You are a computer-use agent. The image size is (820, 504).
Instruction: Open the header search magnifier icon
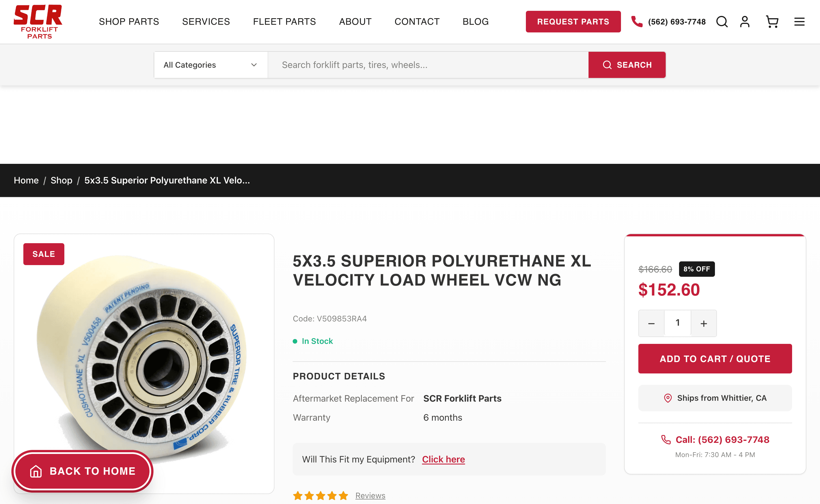721,22
